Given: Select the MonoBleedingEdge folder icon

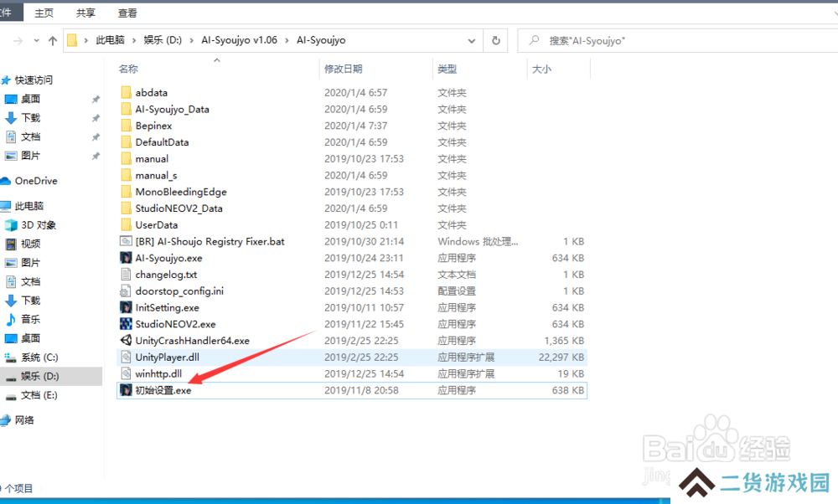Looking at the screenshot, I should (x=127, y=192).
